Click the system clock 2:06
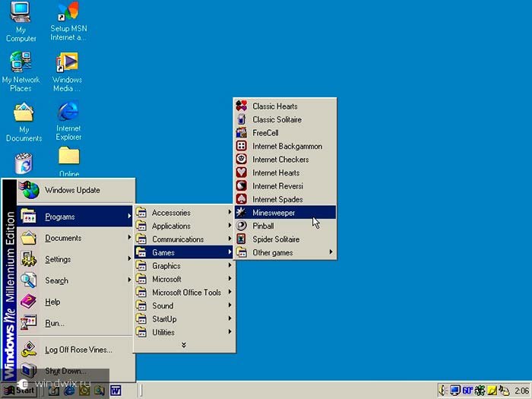This screenshot has width=532, height=399. [522, 391]
